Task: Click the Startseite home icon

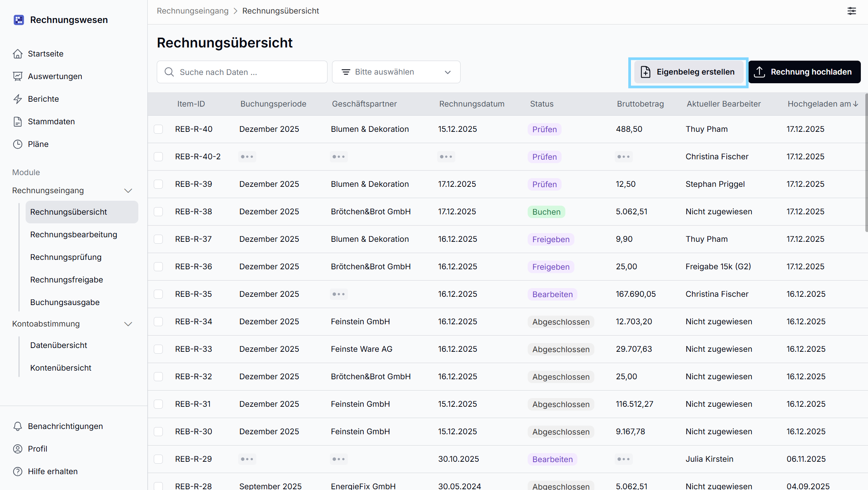Action: pos(17,54)
